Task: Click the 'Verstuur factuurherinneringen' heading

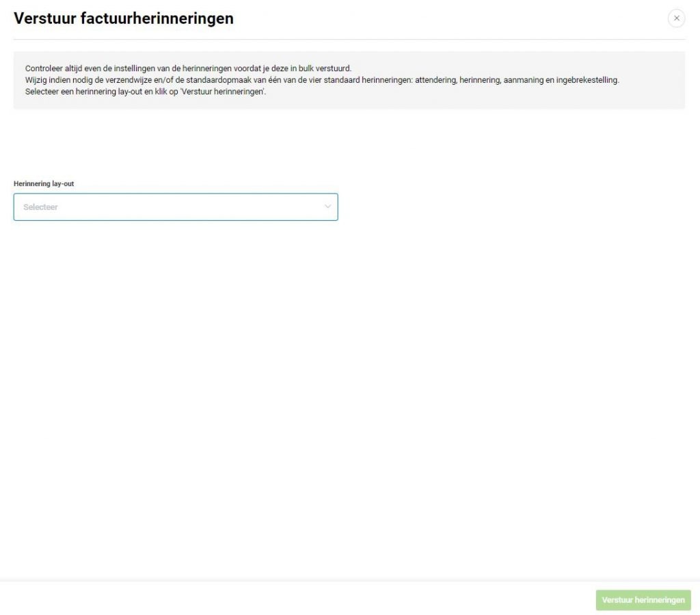Action: pyautogui.click(x=124, y=18)
